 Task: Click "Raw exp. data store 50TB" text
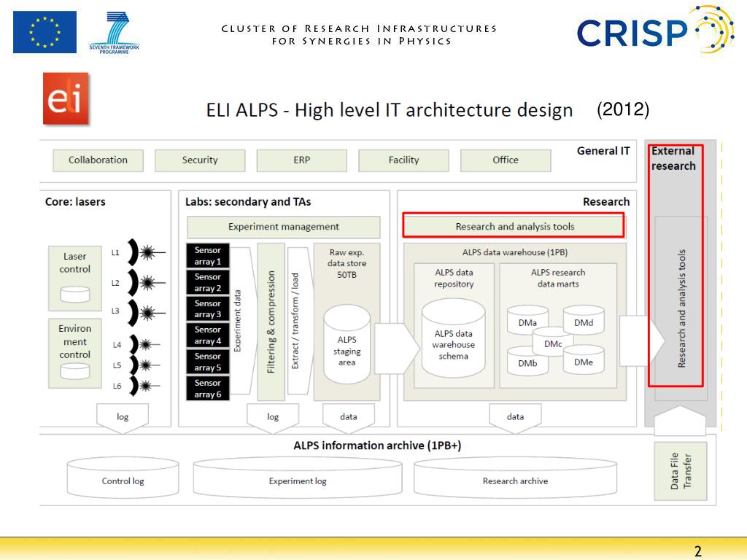[347, 263]
